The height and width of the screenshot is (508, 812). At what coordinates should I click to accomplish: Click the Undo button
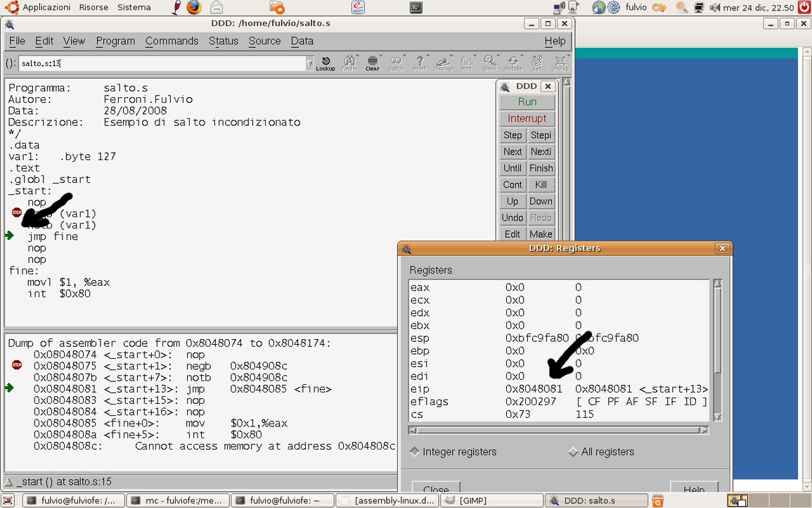click(513, 217)
